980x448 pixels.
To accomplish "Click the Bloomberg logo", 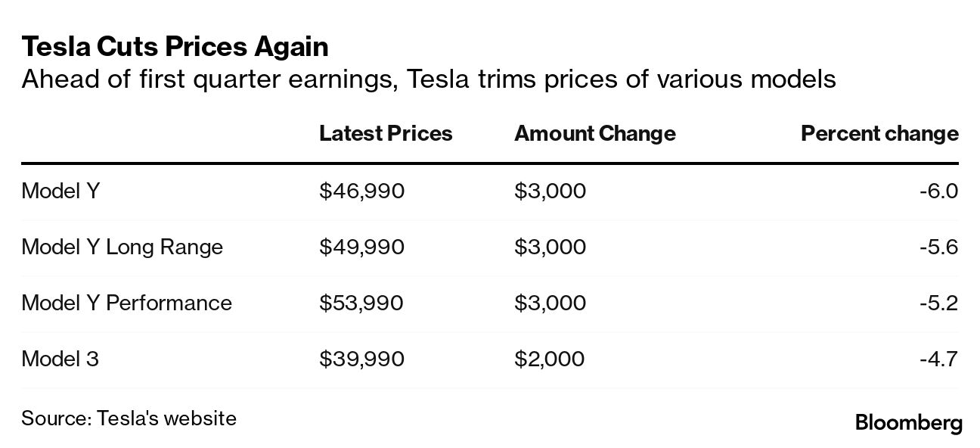I will pyautogui.click(x=908, y=422).
